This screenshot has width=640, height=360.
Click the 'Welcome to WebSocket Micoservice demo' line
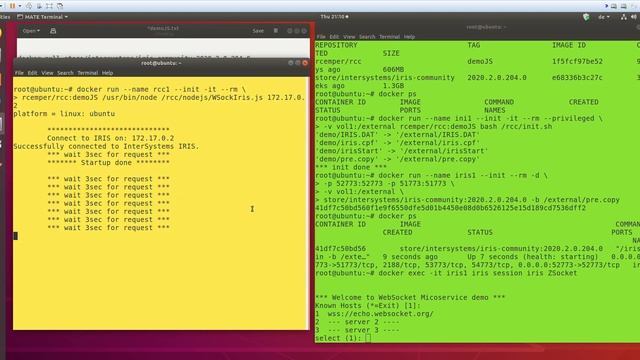(410, 298)
